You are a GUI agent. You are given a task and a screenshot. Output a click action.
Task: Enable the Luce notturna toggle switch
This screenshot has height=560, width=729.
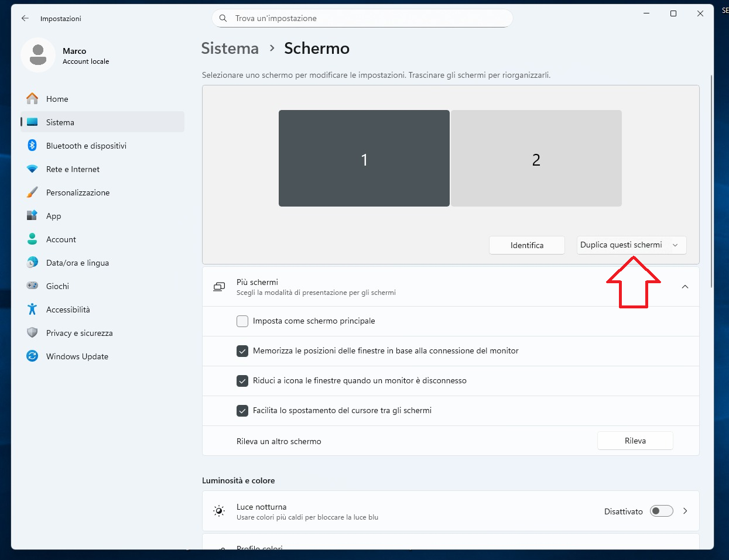[x=662, y=511]
